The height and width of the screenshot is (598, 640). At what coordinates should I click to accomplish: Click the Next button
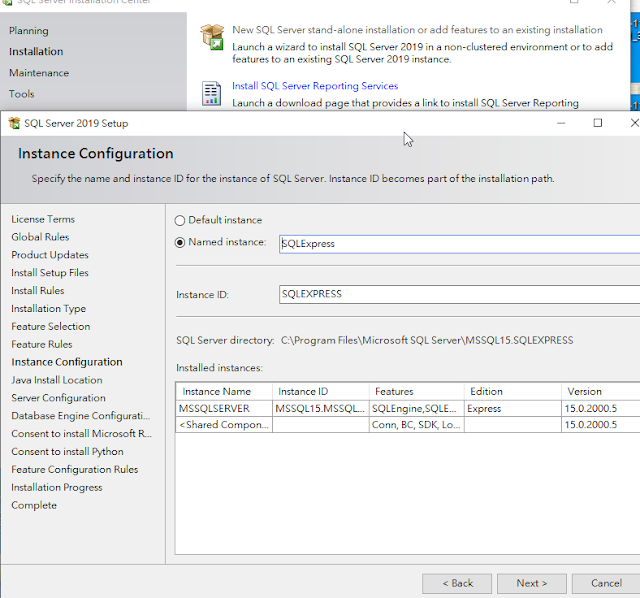[x=531, y=583]
